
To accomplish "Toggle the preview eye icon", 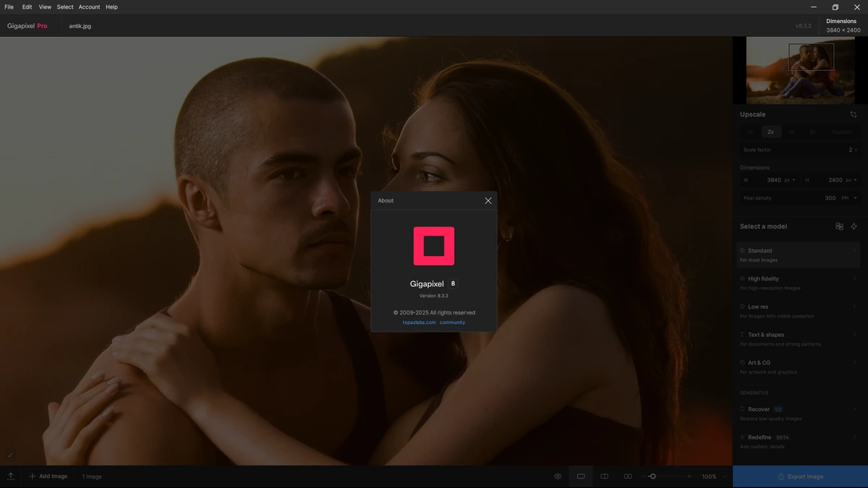I will pyautogui.click(x=558, y=476).
